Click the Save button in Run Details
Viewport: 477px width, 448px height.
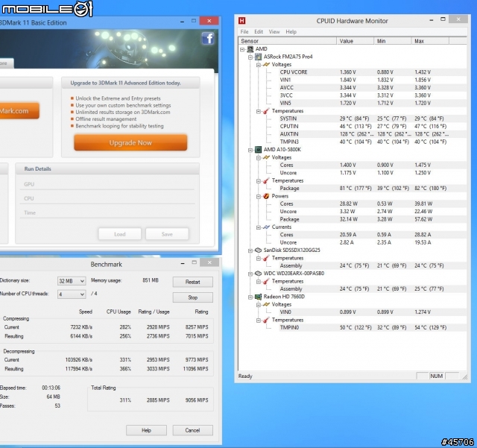167,234
